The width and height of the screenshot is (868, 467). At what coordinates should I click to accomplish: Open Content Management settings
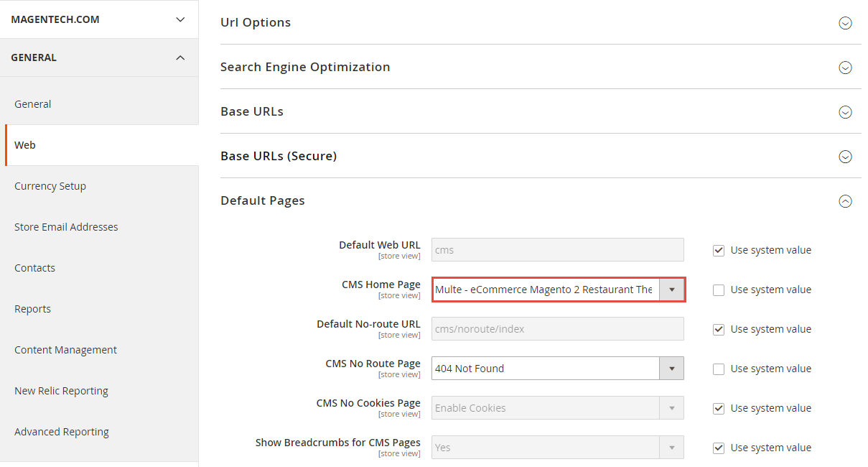pyautogui.click(x=65, y=350)
